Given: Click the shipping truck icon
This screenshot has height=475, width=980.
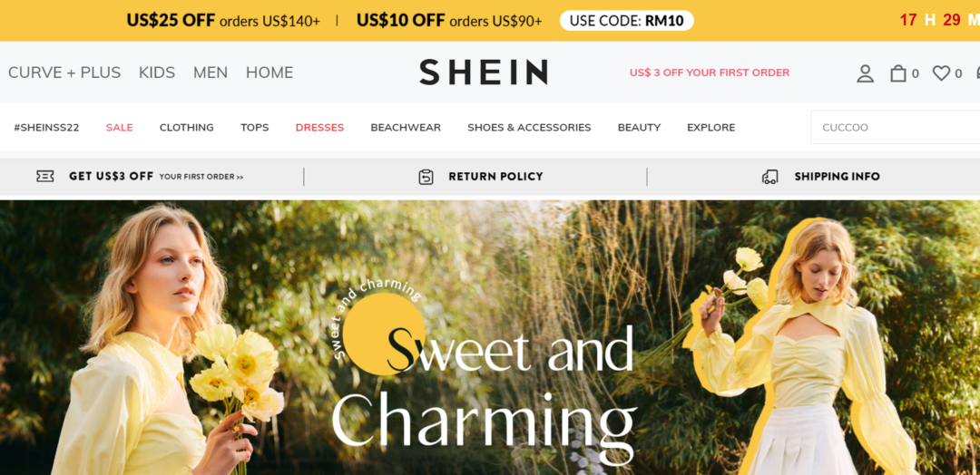Looking at the screenshot, I should 770,177.
